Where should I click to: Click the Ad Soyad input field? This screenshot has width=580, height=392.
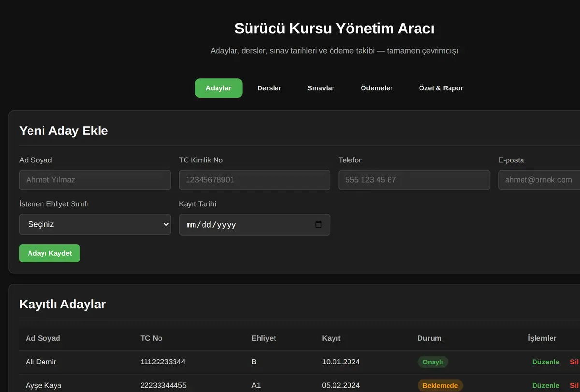coord(95,180)
